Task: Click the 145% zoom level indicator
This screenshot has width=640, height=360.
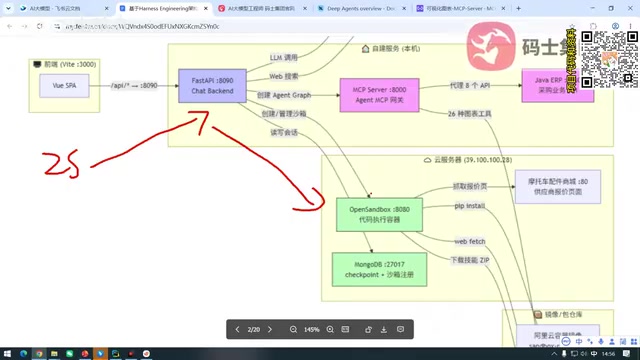Action: (311, 329)
